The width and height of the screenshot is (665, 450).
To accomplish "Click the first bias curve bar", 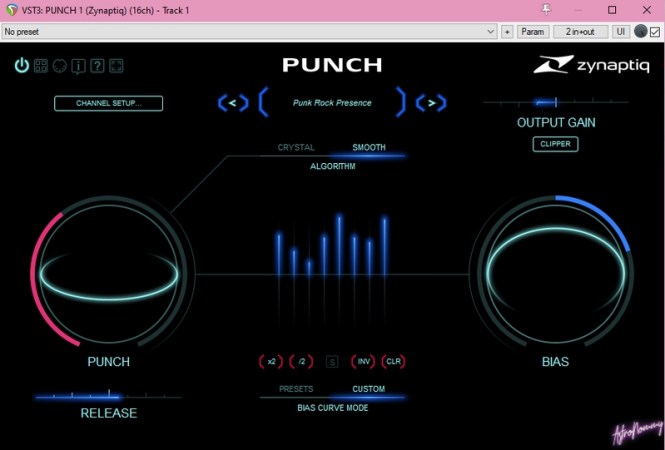I will tap(279, 253).
